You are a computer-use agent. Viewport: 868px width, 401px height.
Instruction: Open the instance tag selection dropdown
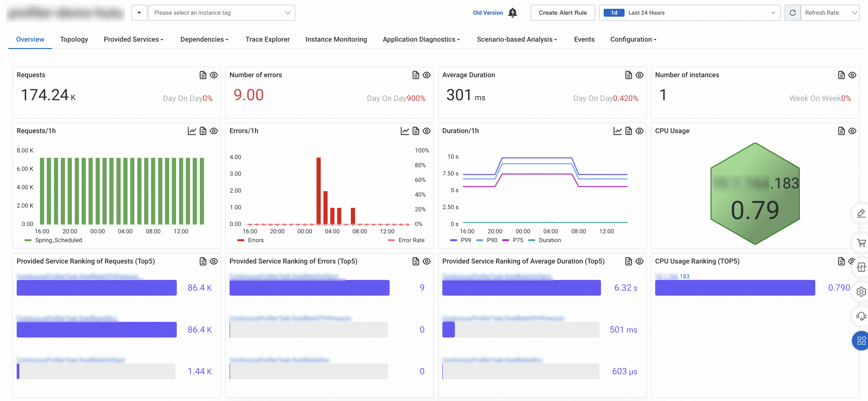click(221, 13)
